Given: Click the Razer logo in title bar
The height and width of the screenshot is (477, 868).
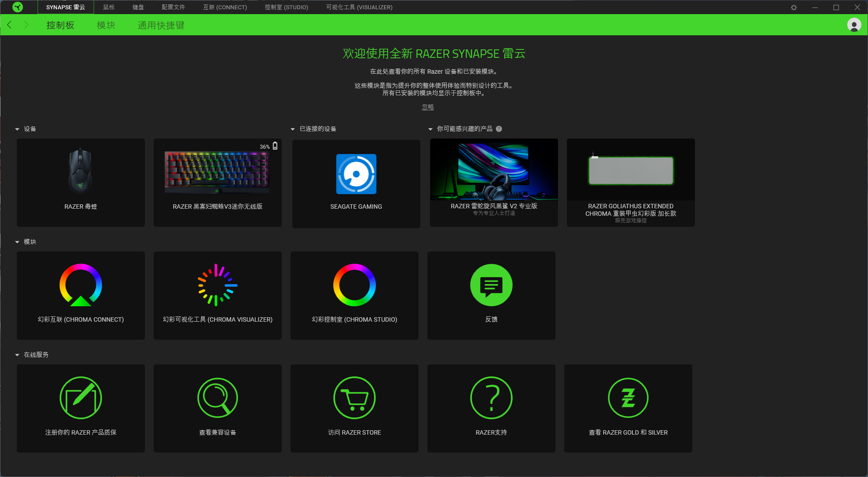Looking at the screenshot, I should point(18,7).
